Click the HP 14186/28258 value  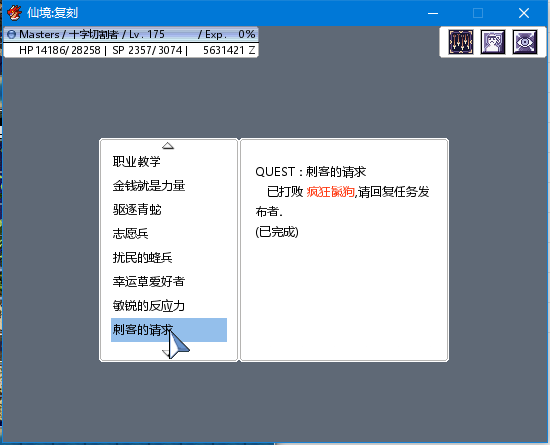[60, 50]
